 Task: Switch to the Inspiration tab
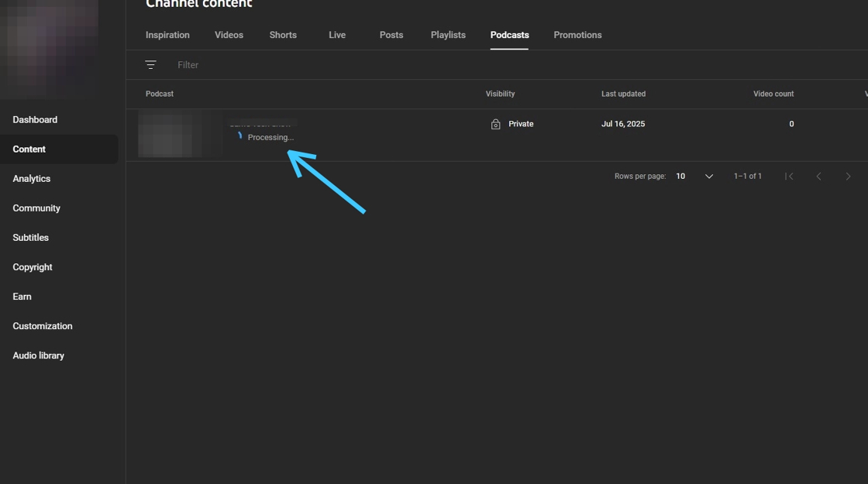[167, 35]
